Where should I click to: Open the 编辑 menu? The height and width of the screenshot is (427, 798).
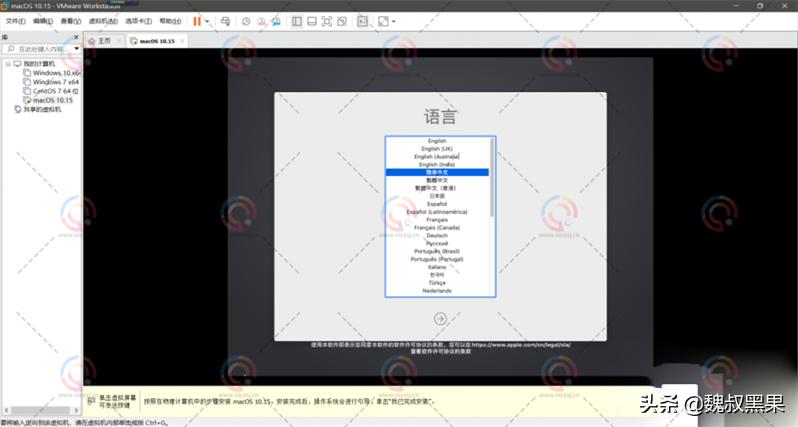(43, 21)
